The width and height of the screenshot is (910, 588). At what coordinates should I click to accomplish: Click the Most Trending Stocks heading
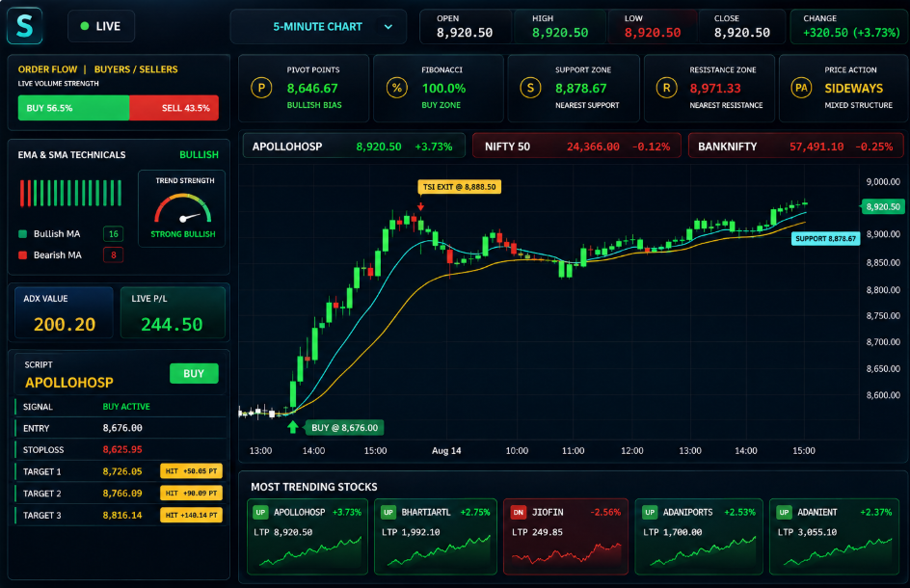tap(314, 487)
